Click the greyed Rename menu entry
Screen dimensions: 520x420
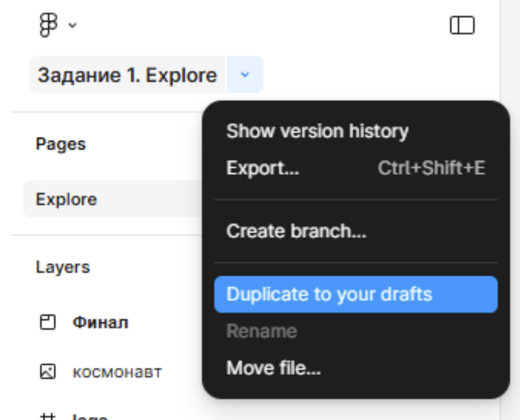pyautogui.click(x=262, y=331)
